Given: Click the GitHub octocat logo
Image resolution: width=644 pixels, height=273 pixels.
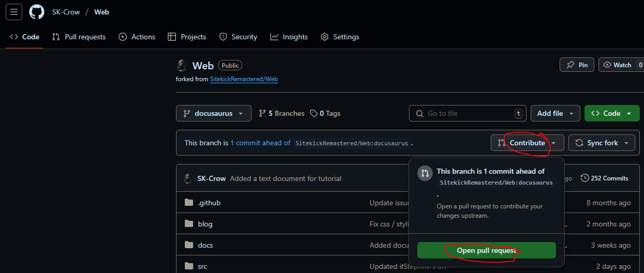Looking at the screenshot, I should 37,12.
